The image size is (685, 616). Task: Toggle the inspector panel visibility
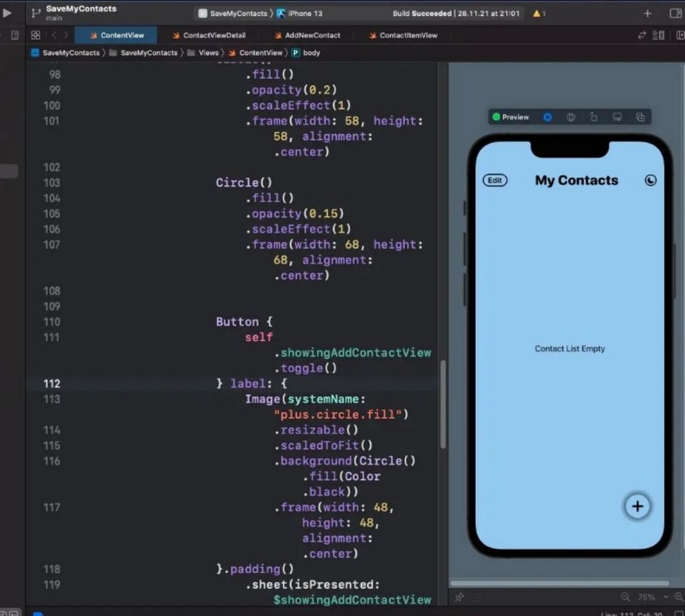[675, 14]
